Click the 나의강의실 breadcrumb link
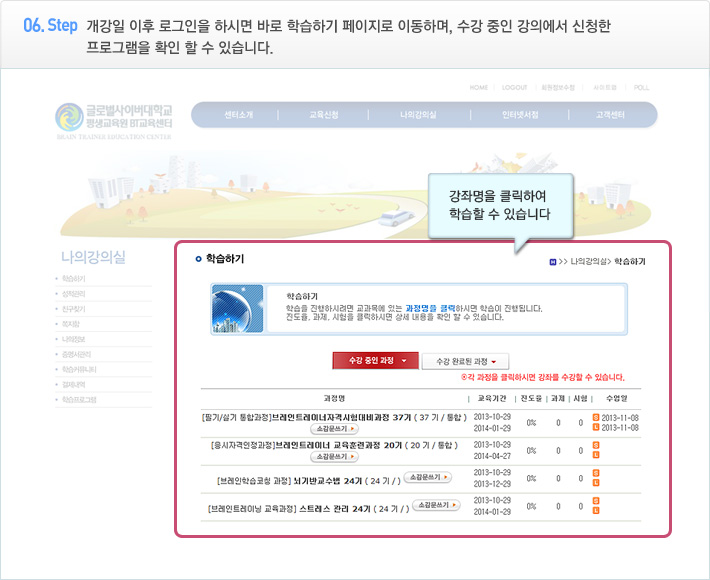Screen dimensions: 710x580 pyautogui.click(x=588, y=262)
